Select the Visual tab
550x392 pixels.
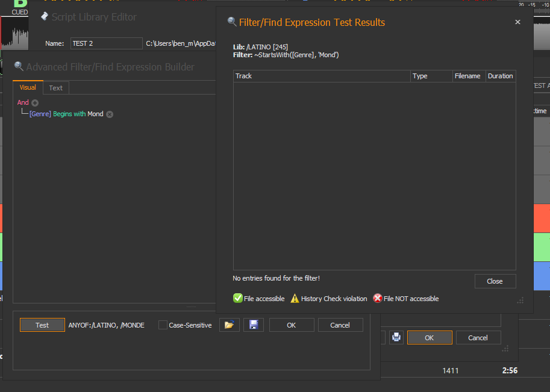pyautogui.click(x=28, y=87)
